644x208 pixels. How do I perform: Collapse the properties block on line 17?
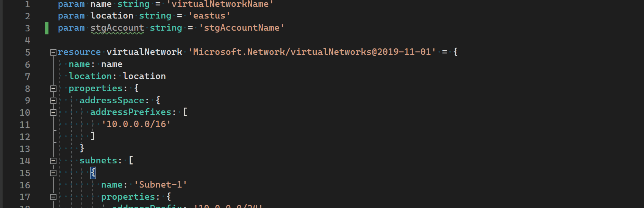(53, 197)
